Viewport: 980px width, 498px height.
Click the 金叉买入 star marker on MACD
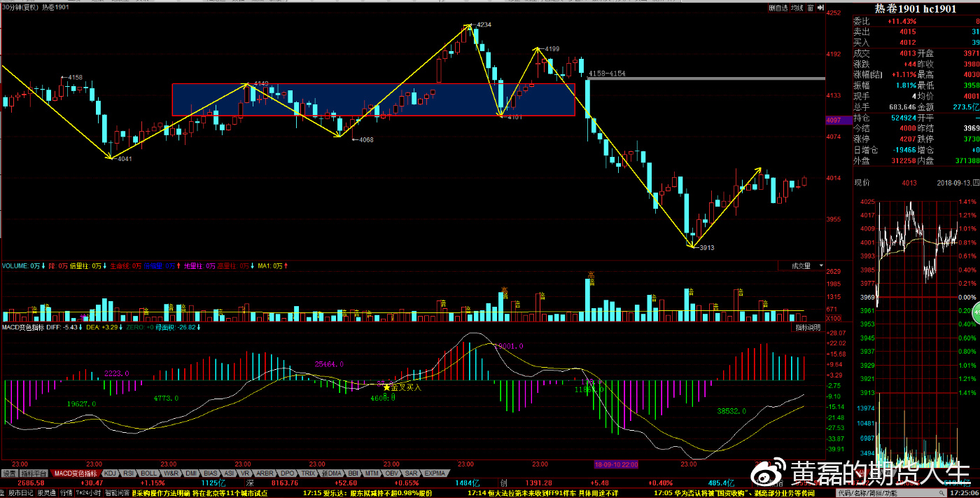click(x=386, y=387)
